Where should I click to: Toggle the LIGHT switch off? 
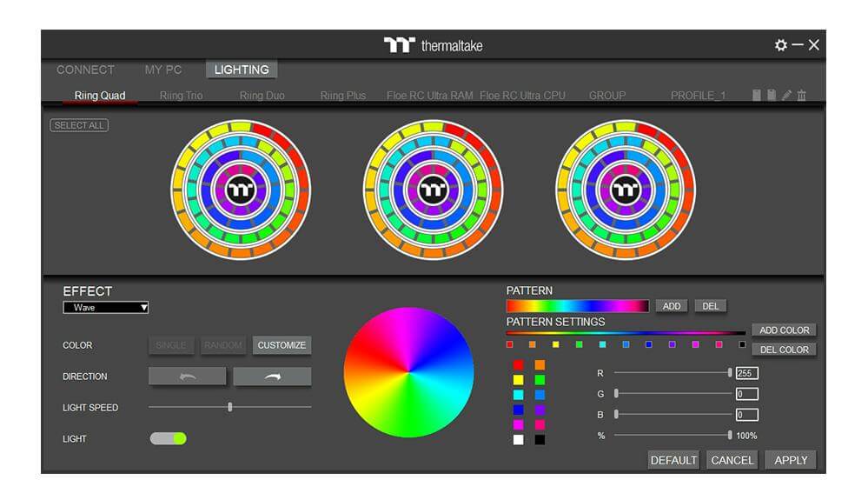pyautogui.click(x=169, y=438)
